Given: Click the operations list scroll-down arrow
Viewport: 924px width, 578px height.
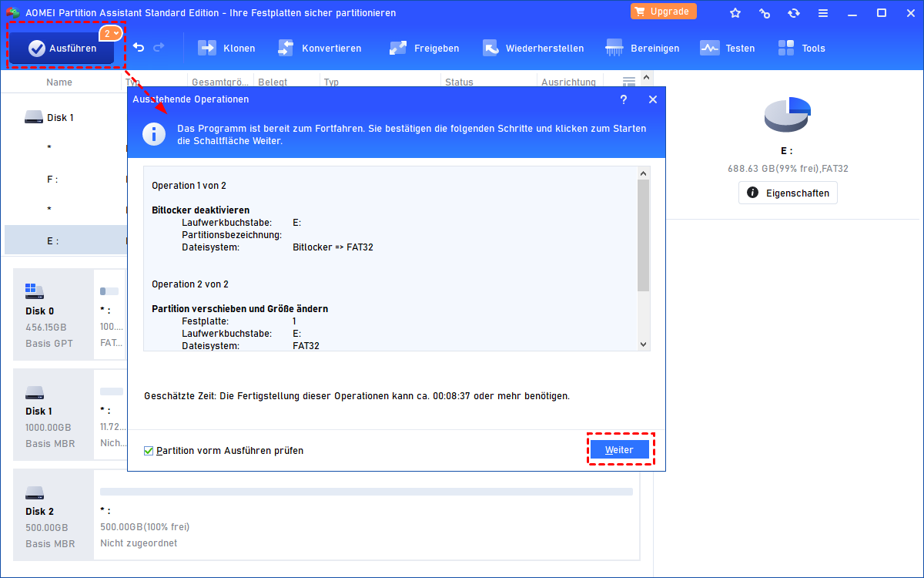Looking at the screenshot, I should (644, 345).
